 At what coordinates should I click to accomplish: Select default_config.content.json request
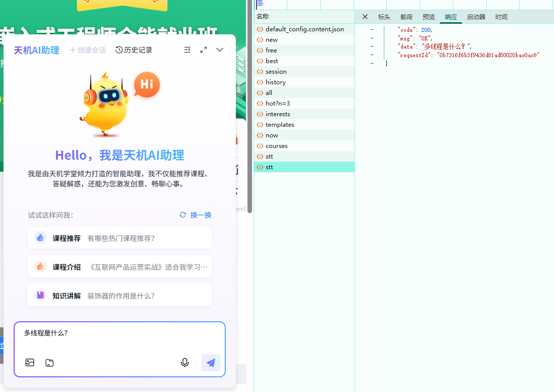click(304, 29)
